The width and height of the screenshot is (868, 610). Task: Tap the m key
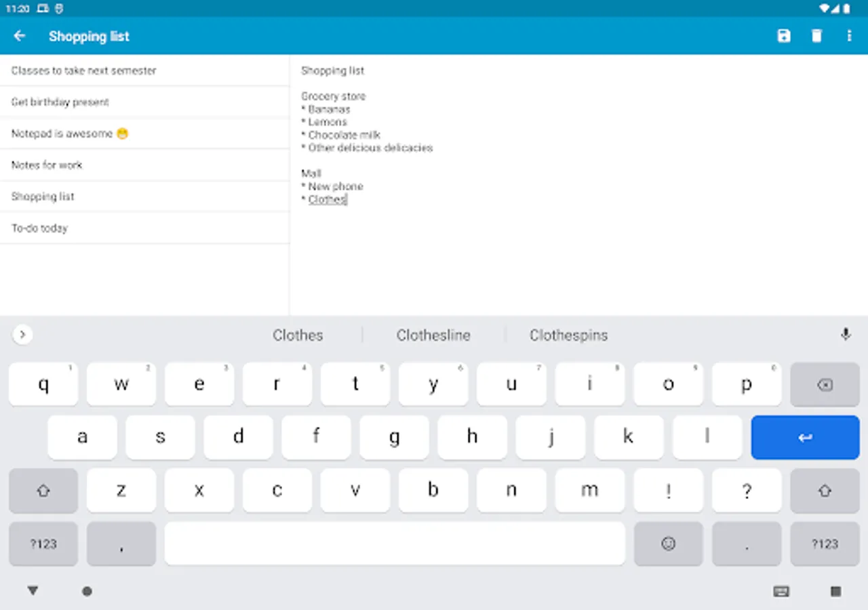click(x=590, y=490)
